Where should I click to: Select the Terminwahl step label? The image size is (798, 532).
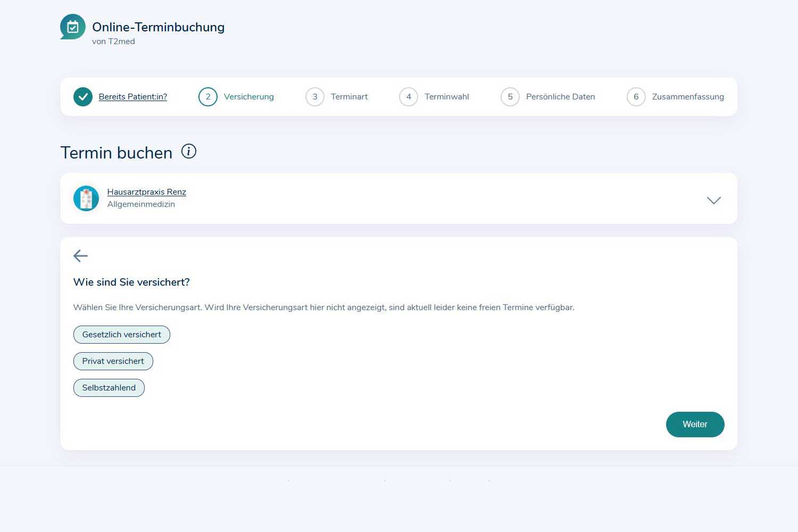[x=446, y=97]
